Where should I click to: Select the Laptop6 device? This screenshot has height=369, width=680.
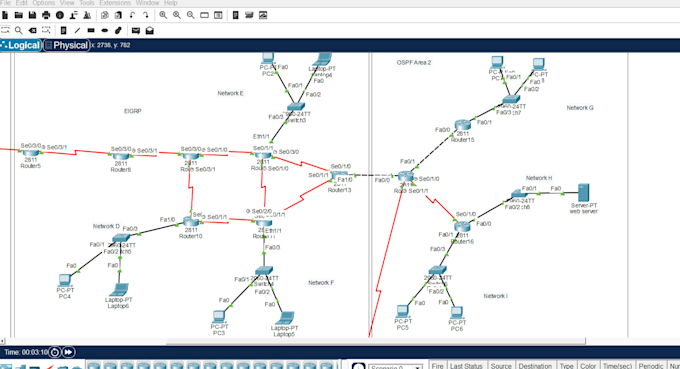point(118,290)
